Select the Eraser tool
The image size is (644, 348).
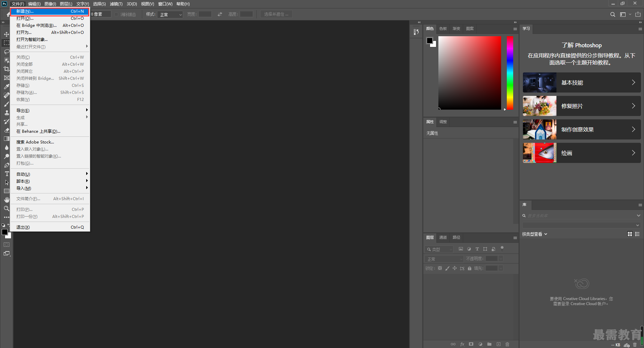click(x=6, y=130)
